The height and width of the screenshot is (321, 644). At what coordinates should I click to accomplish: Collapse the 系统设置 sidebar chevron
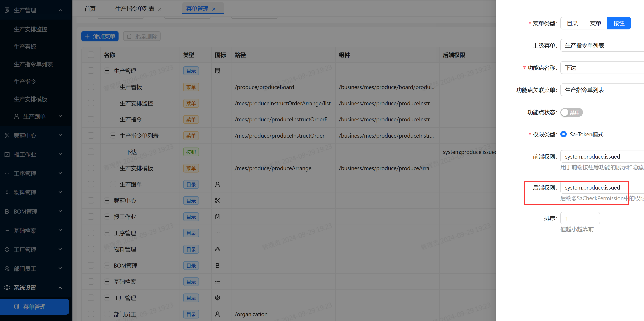coord(60,288)
